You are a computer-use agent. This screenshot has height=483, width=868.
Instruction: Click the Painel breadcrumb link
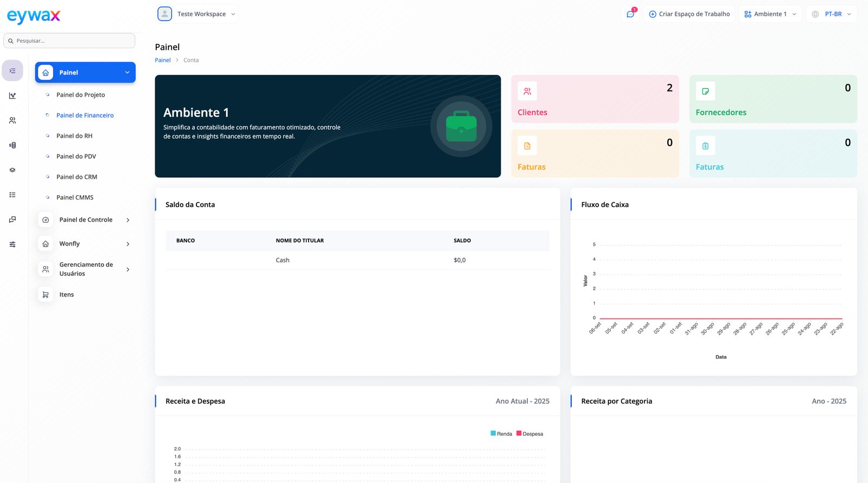pyautogui.click(x=162, y=60)
